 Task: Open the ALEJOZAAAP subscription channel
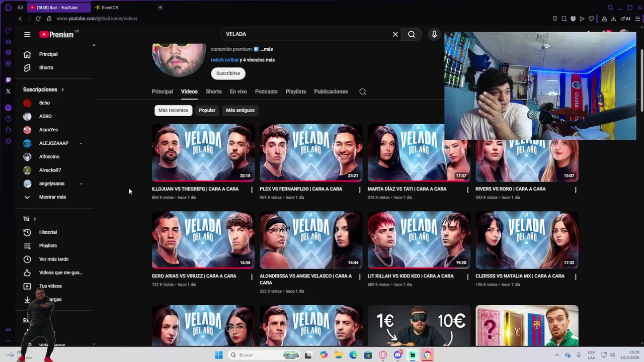click(53, 143)
